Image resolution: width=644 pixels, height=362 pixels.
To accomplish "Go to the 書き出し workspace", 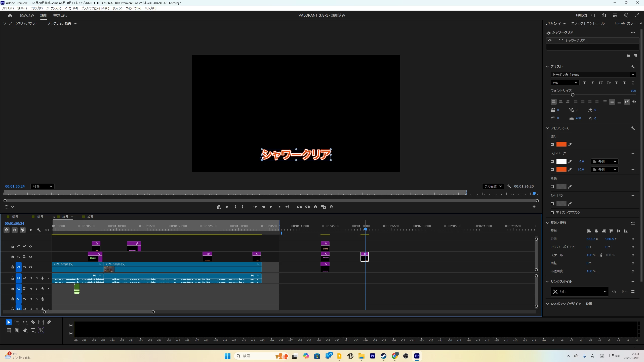I will point(60,15).
